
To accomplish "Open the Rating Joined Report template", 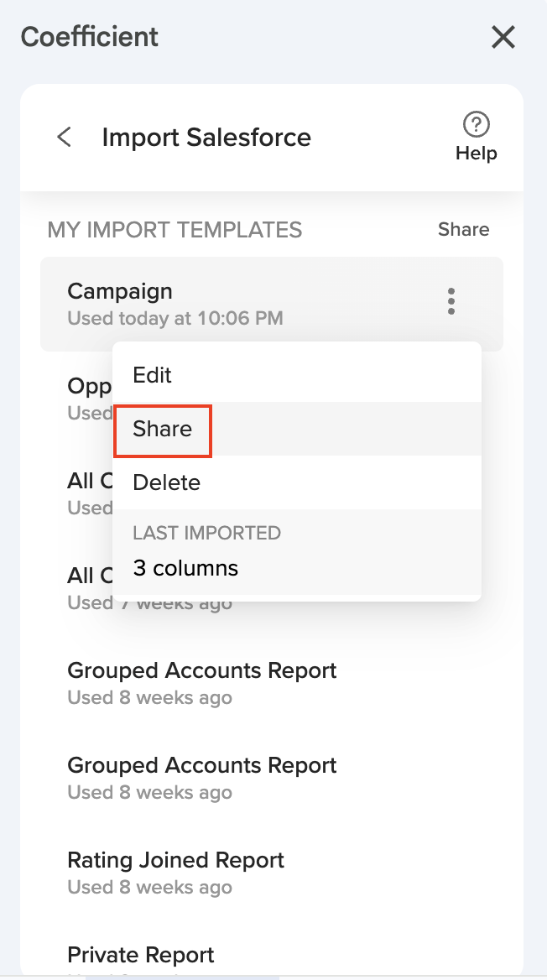I will [175, 860].
